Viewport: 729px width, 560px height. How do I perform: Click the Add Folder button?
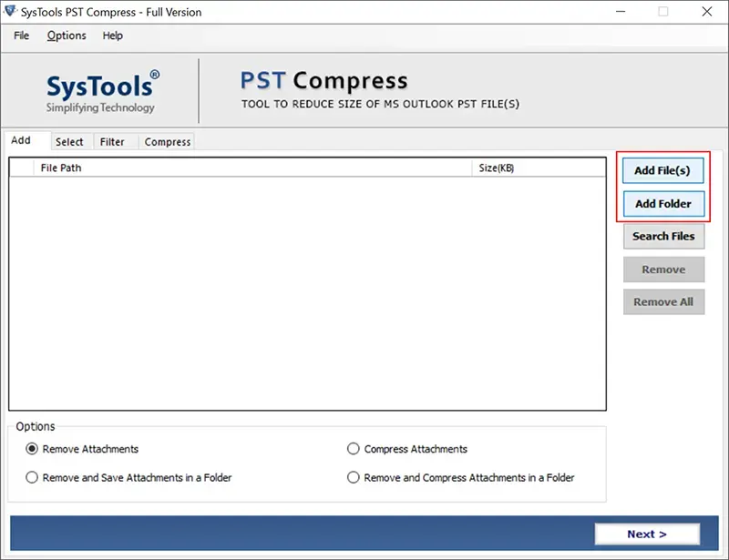[663, 204]
